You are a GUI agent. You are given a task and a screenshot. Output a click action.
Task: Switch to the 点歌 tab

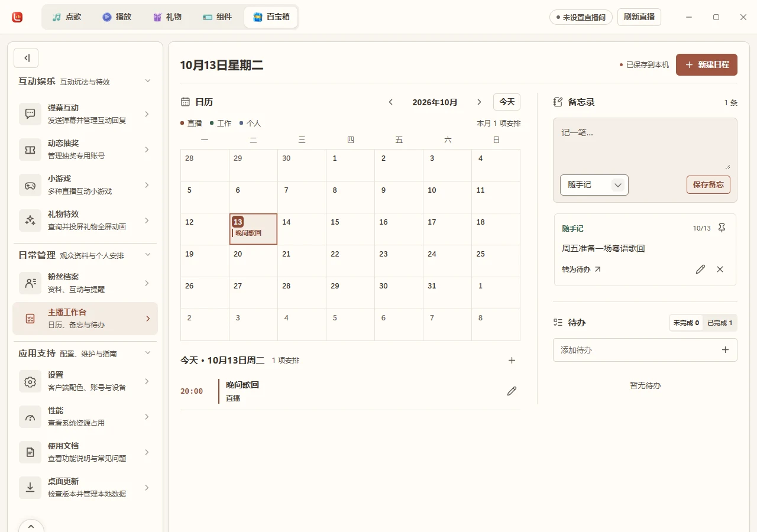(67, 17)
